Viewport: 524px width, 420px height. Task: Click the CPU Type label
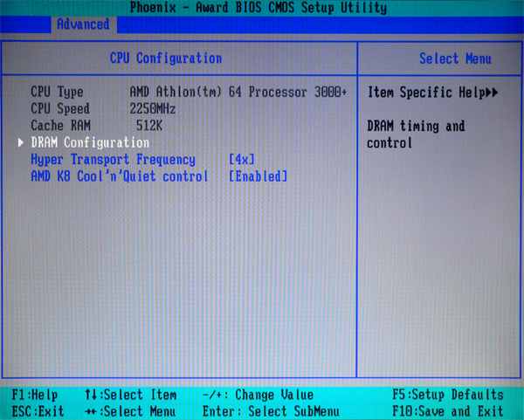(x=57, y=92)
